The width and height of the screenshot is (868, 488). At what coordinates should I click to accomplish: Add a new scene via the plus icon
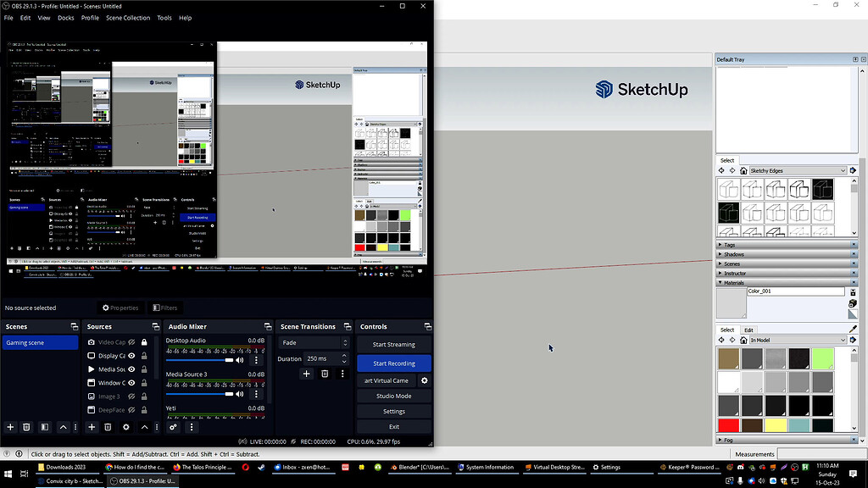click(x=10, y=427)
